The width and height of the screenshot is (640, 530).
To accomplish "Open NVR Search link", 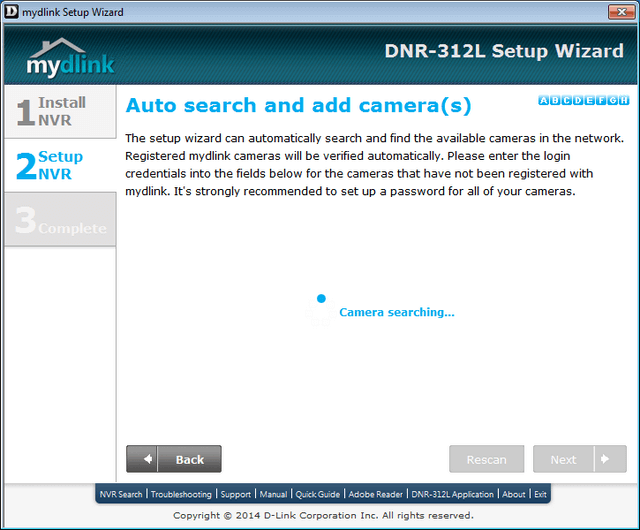I will 121,494.
